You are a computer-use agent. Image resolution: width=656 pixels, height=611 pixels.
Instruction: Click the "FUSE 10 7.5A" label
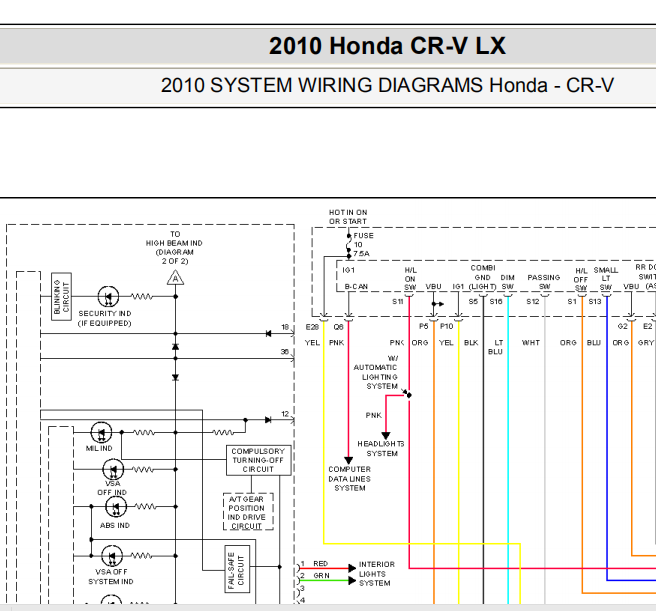(x=363, y=244)
